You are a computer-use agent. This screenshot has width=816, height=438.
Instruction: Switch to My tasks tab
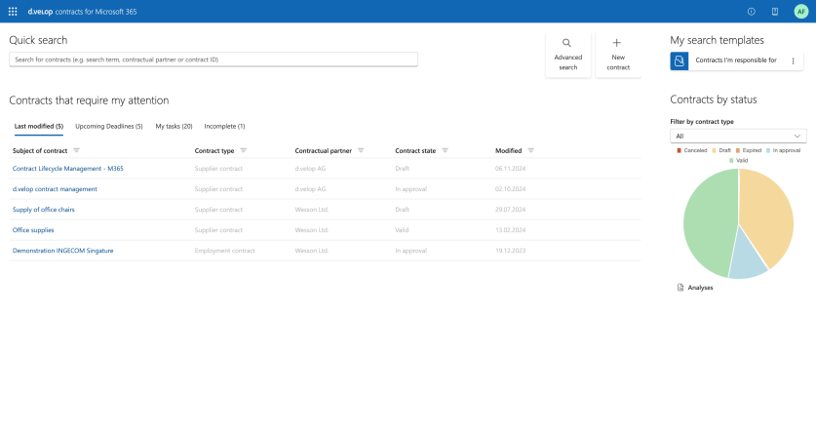click(x=173, y=126)
